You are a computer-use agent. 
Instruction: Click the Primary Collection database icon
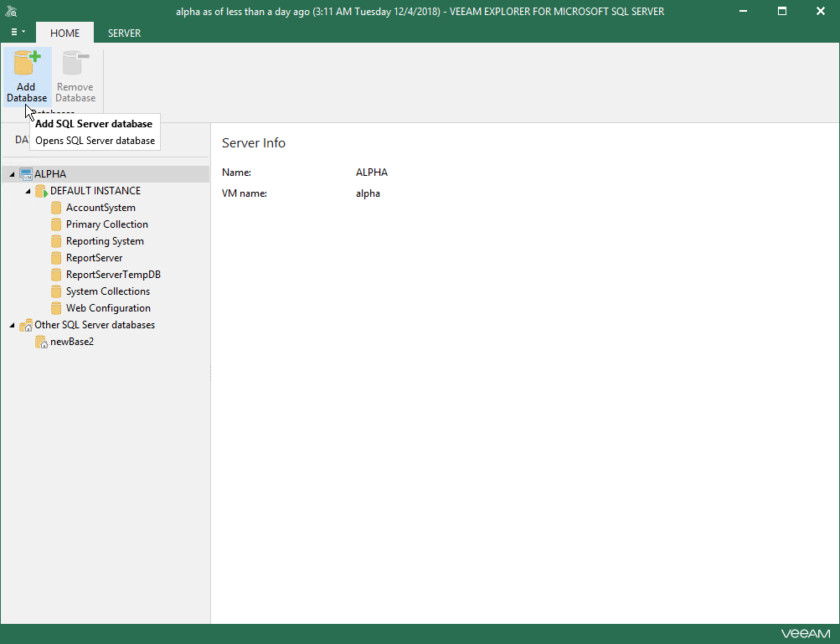[56, 224]
